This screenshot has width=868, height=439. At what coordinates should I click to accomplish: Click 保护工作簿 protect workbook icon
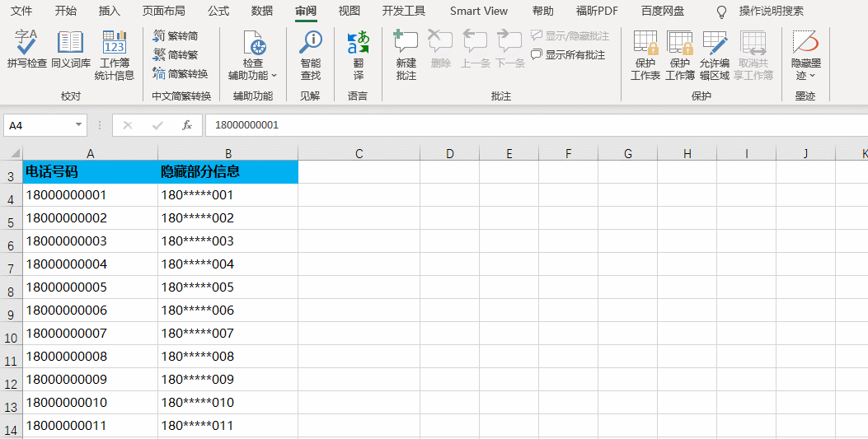[x=680, y=43]
